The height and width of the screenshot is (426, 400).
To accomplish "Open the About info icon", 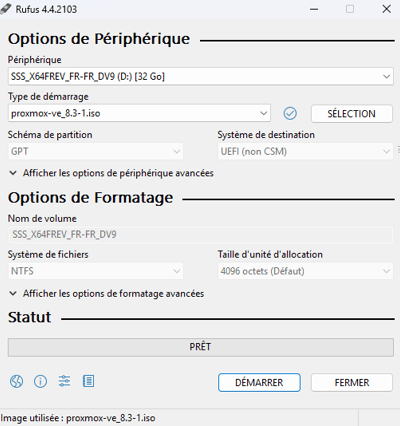I will pos(40,381).
